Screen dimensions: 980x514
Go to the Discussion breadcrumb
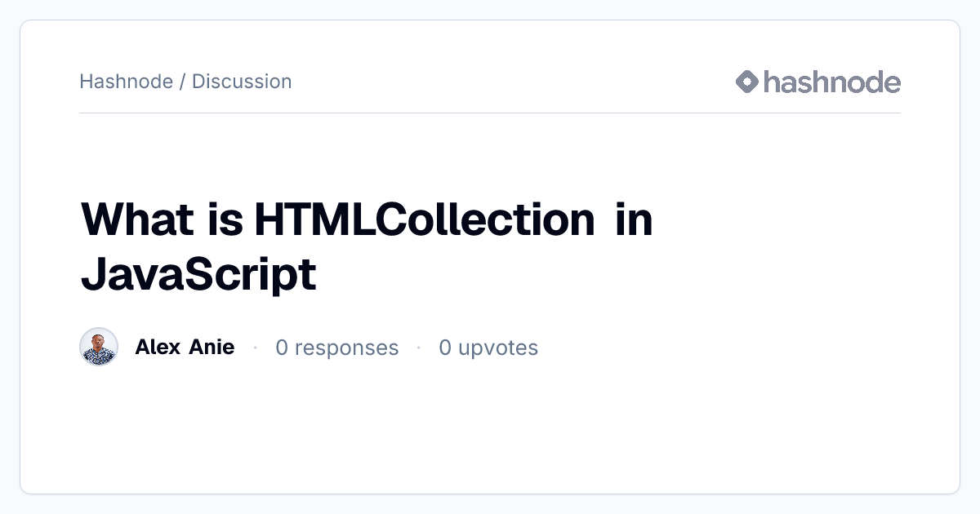pos(242,82)
